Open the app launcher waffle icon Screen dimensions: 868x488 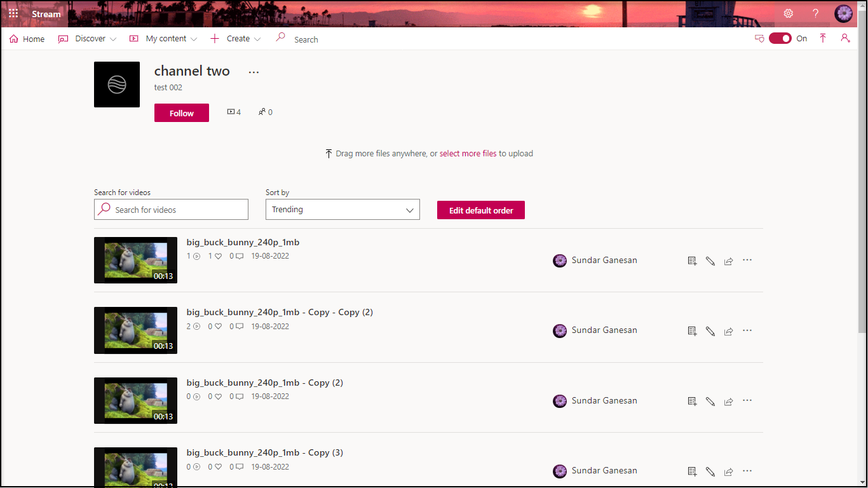click(13, 13)
